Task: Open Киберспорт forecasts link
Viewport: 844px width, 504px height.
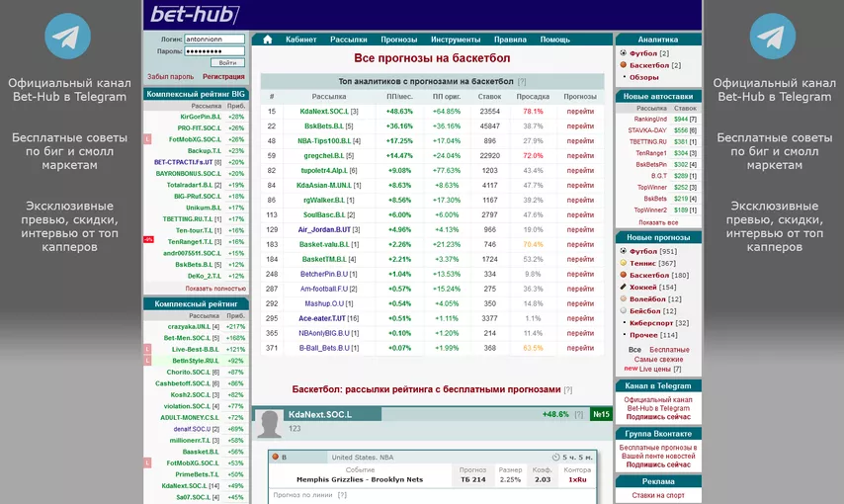Action: [651, 323]
